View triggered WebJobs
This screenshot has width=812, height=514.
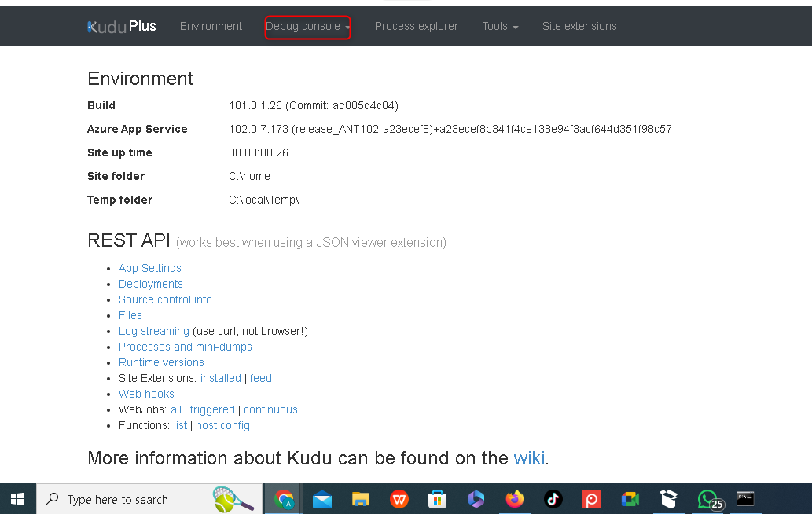point(212,409)
